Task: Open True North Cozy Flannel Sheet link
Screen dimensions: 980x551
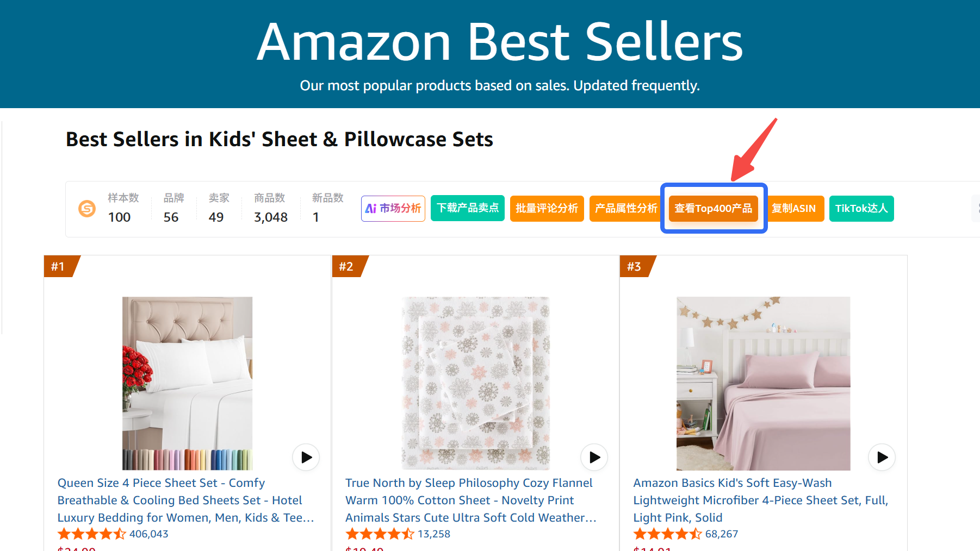Action: tap(470, 500)
